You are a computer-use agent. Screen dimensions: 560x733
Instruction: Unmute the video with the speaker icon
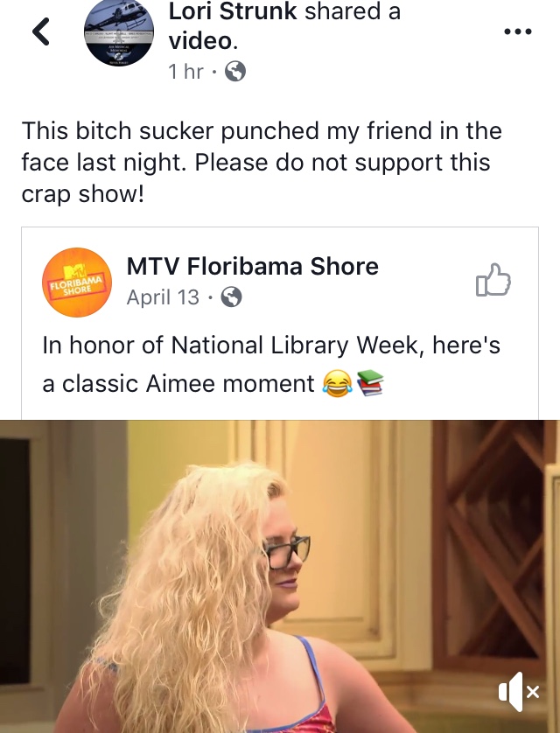tap(519, 692)
